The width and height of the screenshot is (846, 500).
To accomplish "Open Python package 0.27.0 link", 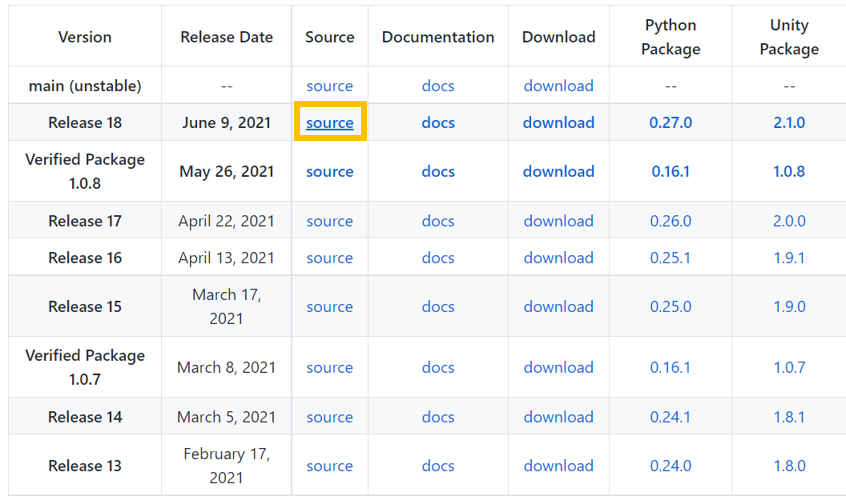I will click(670, 122).
